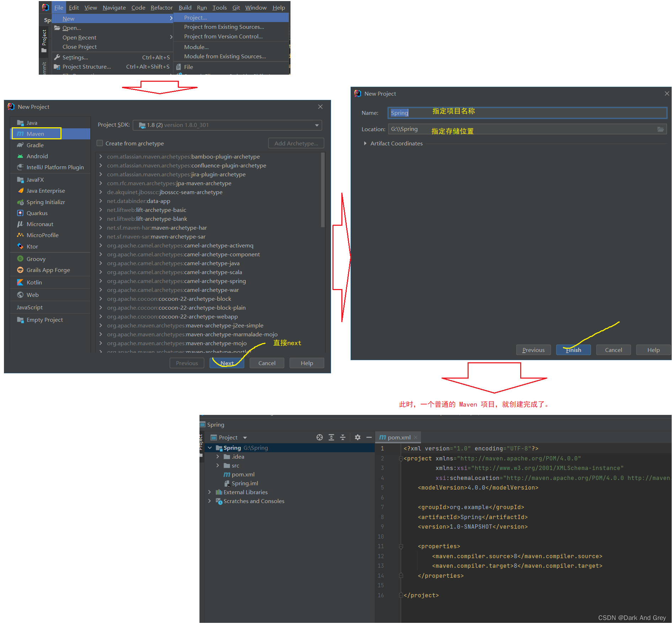Click Open... folder icon in File menu
The image size is (672, 625).
(x=57, y=28)
